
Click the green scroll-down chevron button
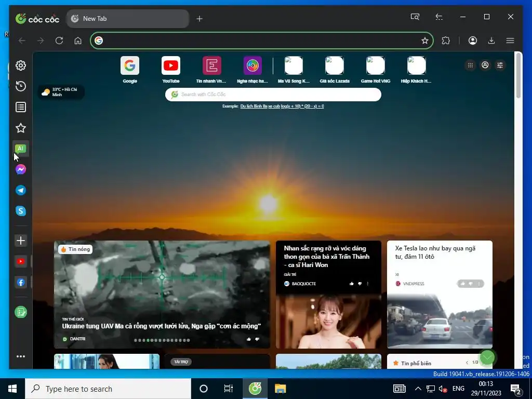pos(487,357)
